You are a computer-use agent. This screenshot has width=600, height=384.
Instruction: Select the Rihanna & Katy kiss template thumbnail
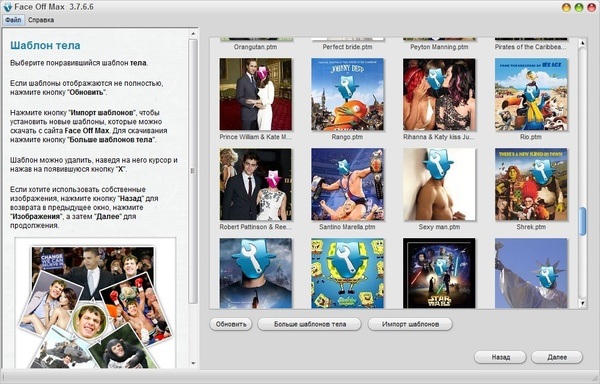(439, 94)
